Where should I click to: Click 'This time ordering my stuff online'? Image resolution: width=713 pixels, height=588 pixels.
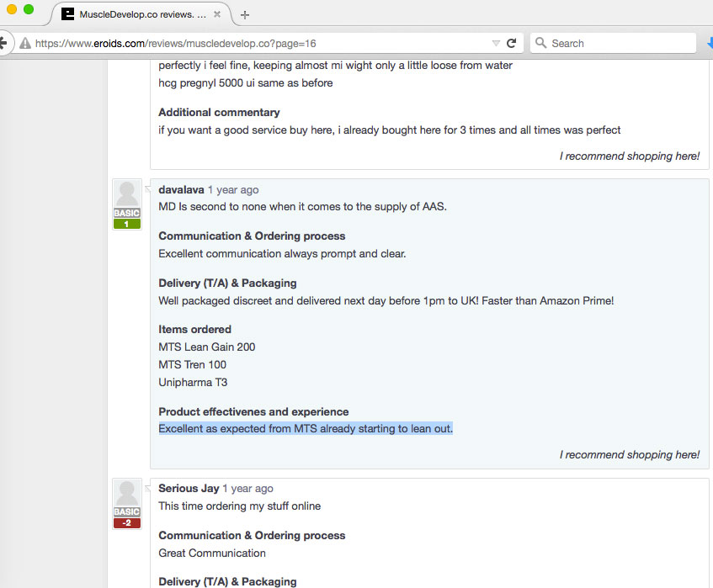[240, 506]
